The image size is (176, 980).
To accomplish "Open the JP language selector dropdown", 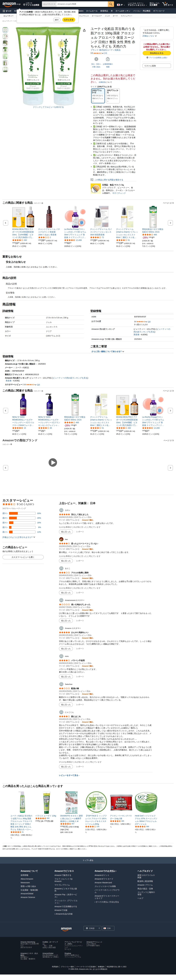I will tap(120, 5).
